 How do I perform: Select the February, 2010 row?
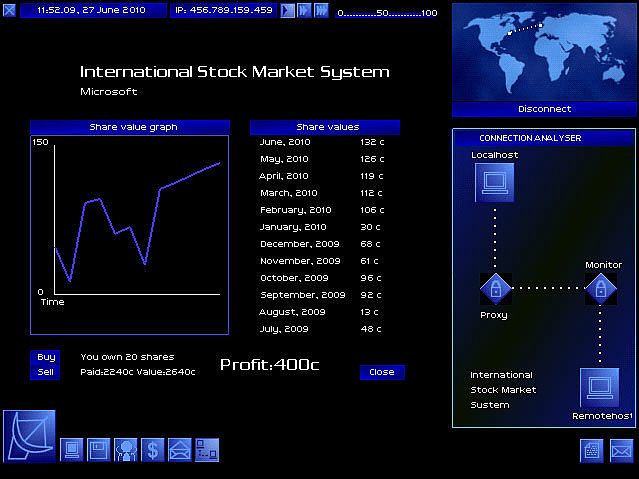322,210
